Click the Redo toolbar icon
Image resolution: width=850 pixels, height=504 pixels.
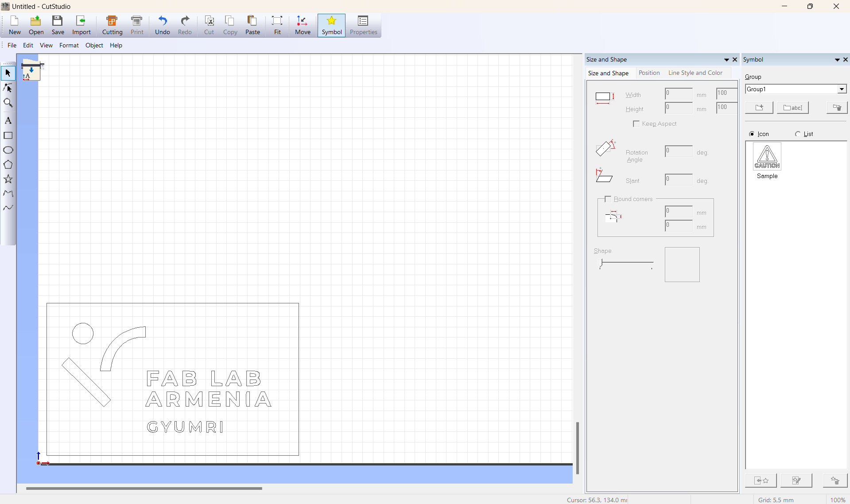(185, 25)
